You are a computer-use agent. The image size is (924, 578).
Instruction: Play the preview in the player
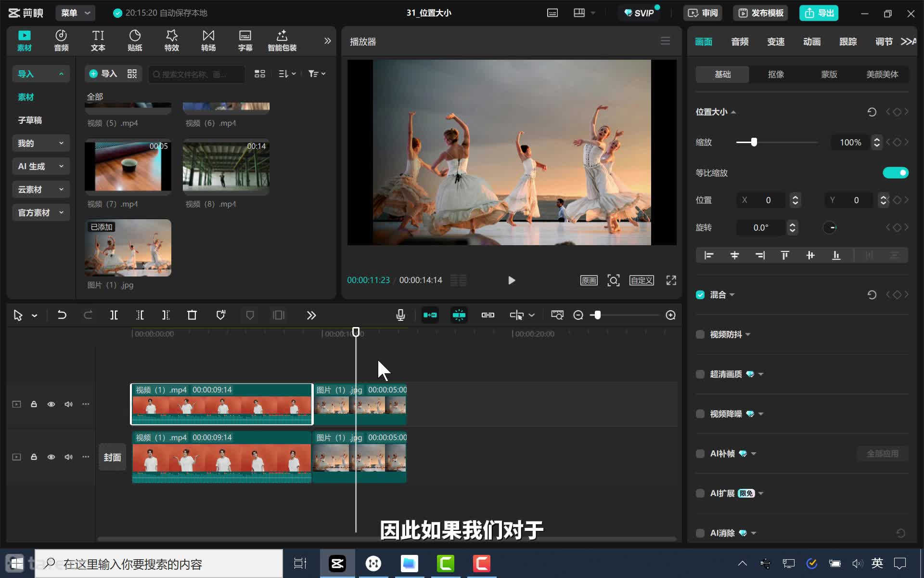pyautogui.click(x=512, y=280)
